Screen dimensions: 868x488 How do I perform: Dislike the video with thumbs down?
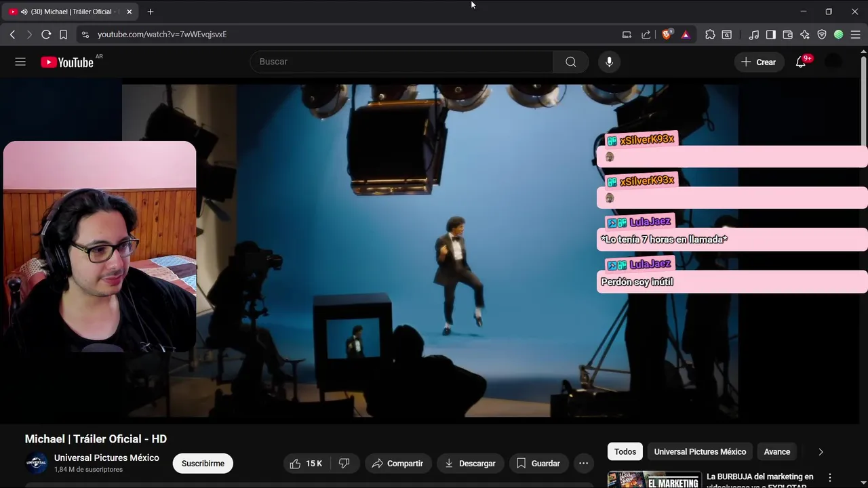[x=344, y=464]
